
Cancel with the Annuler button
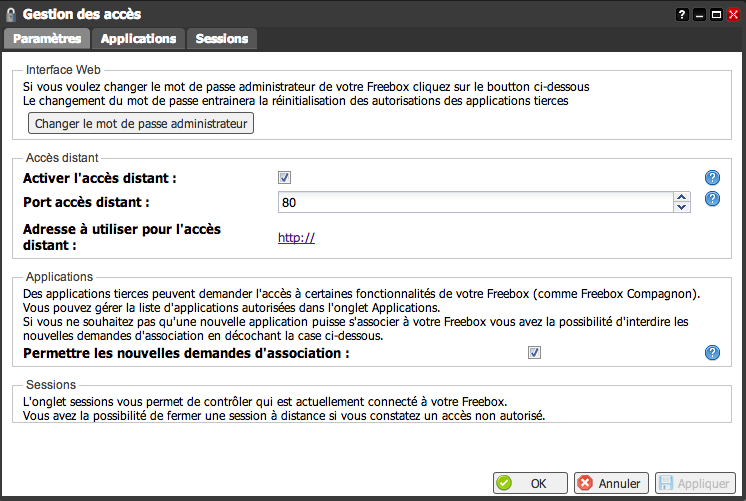(611, 483)
